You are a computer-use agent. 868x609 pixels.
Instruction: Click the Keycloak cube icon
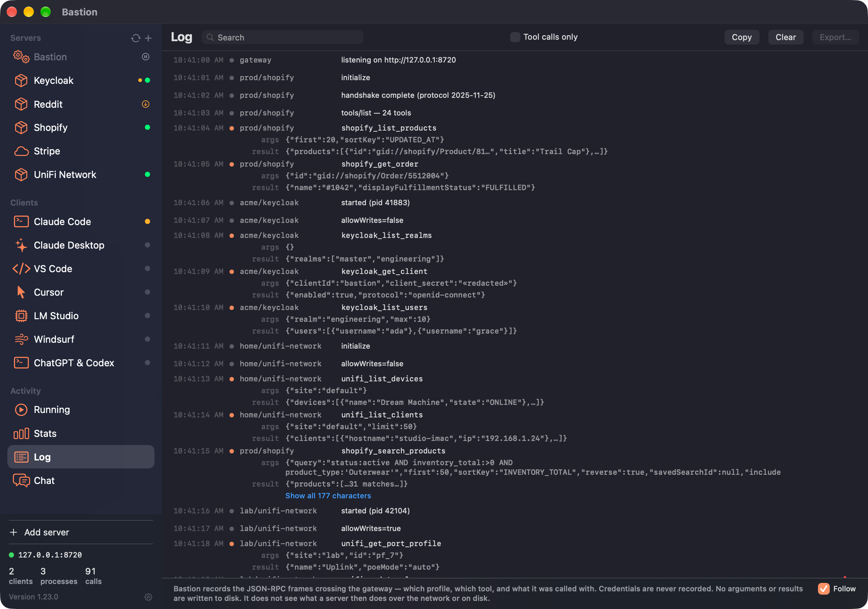21,81
